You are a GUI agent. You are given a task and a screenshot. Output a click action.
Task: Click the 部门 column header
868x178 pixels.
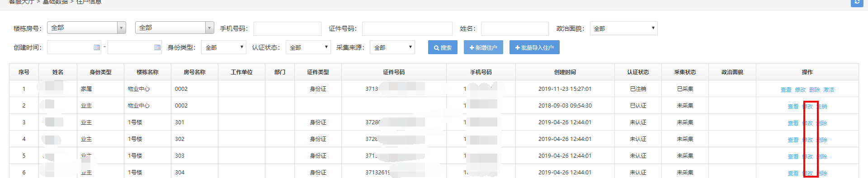[x=280, y=72]
